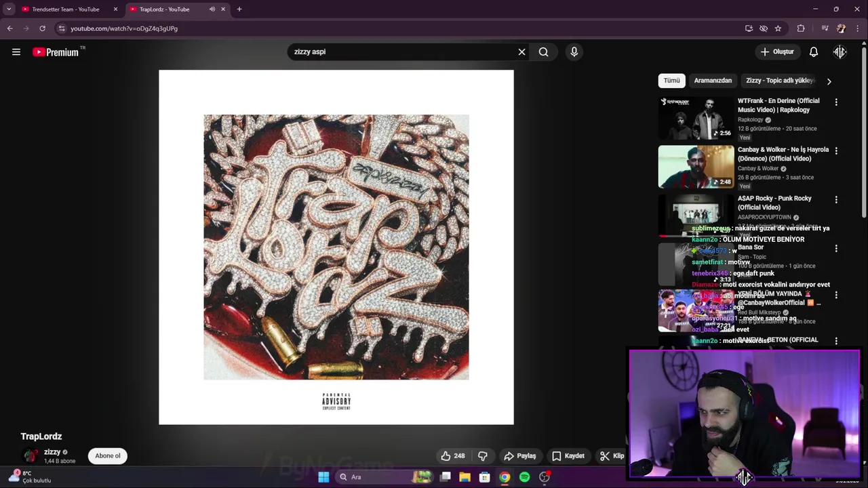This screenshot has width=868, height=488.
Task: Open WTFrank video thumbnail
Action: pyautogui.click(x=696, y=118)
